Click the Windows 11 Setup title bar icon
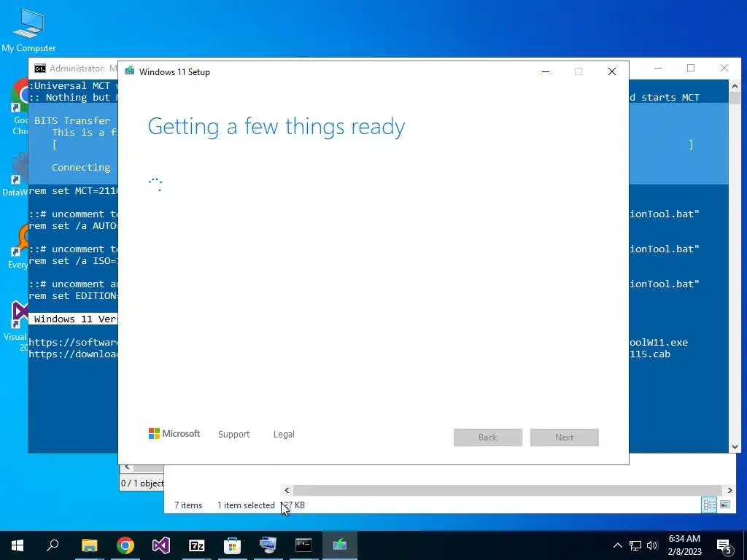Viewport: 747px width, 560px height. click(x=130, y=71)
